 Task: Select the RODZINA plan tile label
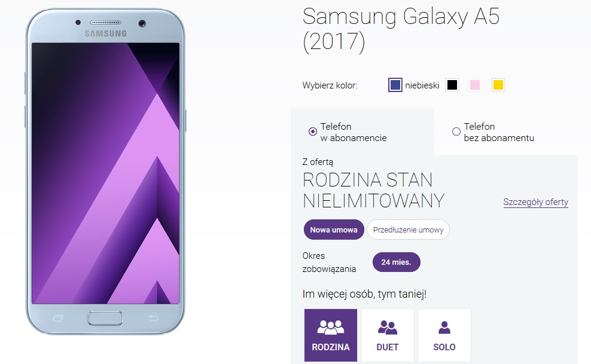tap(331, 347)
